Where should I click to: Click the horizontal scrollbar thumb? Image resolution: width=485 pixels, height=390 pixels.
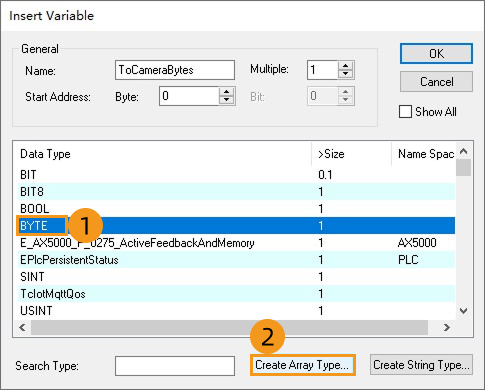[229, 327]
